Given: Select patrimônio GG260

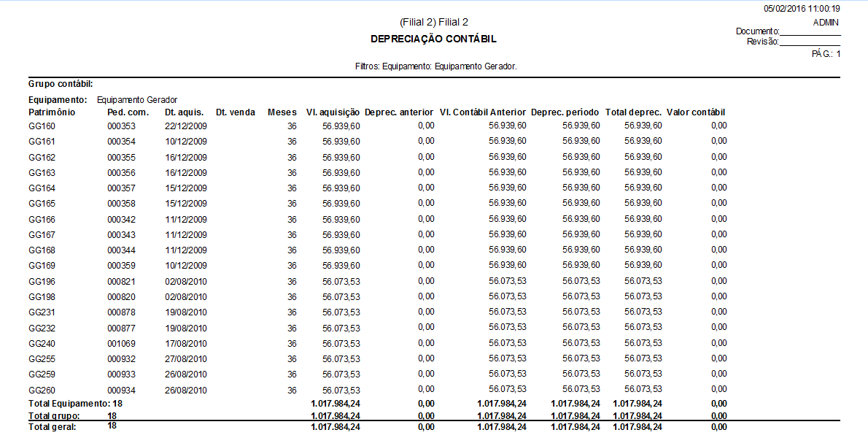Looking at the screenshot, I should 42,391.
